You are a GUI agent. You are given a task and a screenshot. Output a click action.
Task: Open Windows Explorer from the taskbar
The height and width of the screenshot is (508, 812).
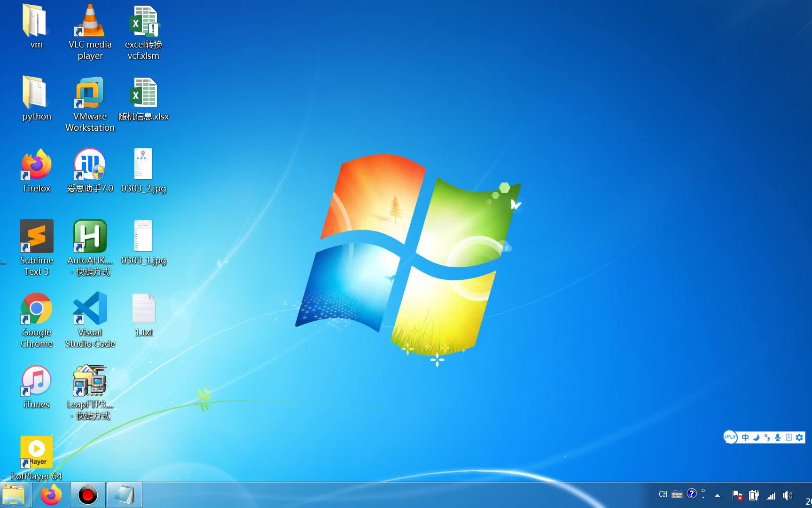coord(14,495)
